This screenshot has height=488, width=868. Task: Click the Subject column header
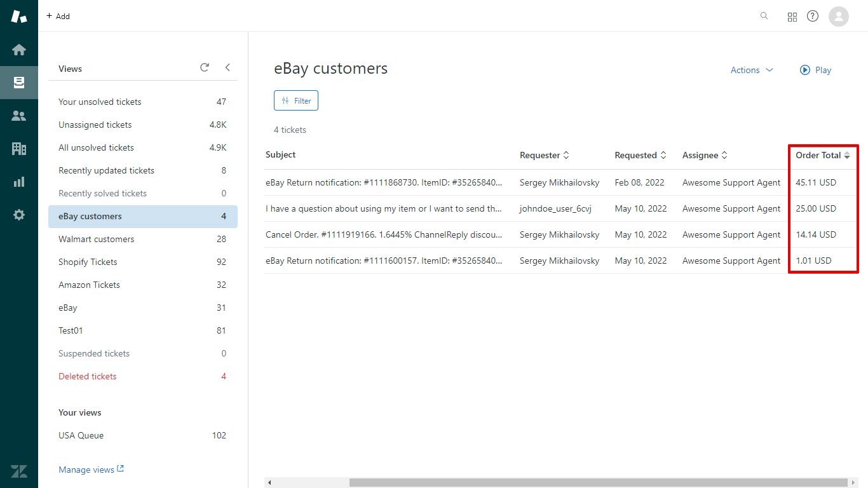pyautogui.click(x=281, y=154)
